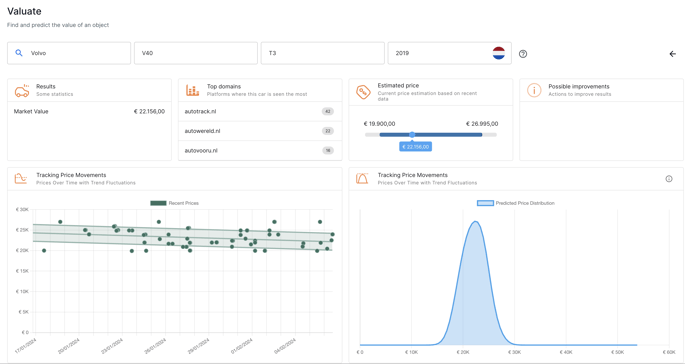Click the € 30K axis label on scatter chart
The image size is (685, 364).
(x=22, y=210)
